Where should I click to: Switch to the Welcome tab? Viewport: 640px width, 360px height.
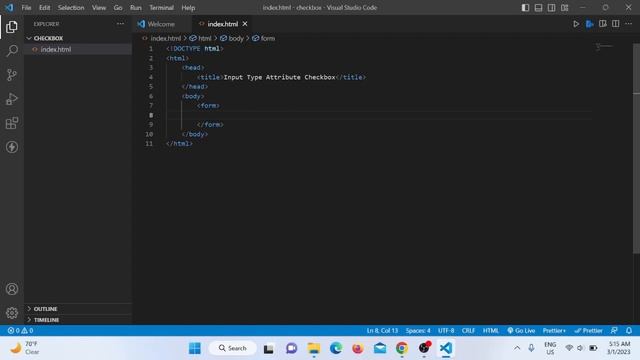162,24
